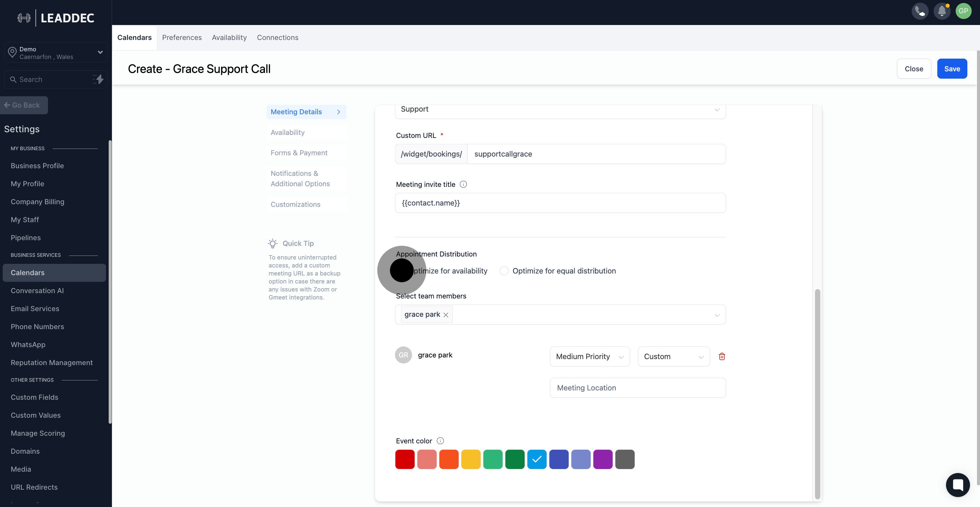Open Custom Fields settings

point(34,397)
